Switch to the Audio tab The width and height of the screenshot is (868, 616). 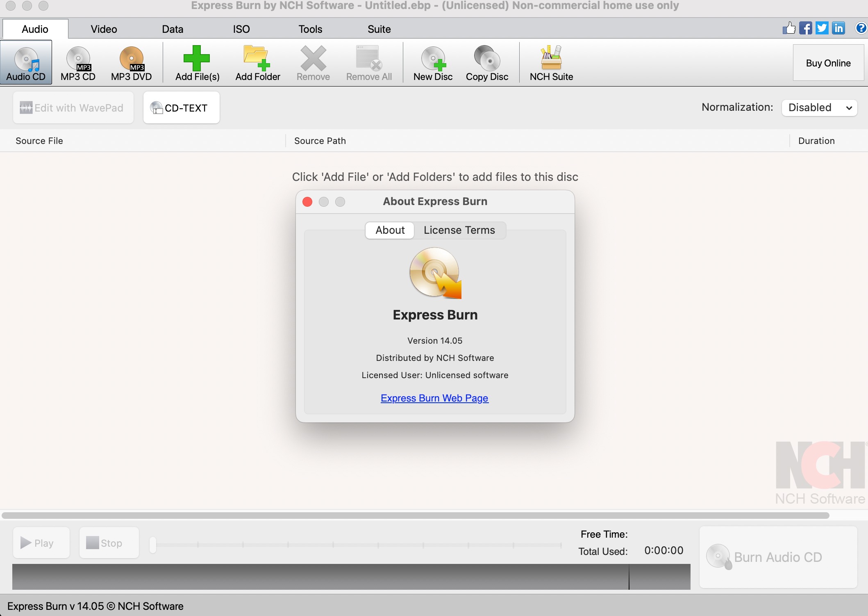point(35,29)
